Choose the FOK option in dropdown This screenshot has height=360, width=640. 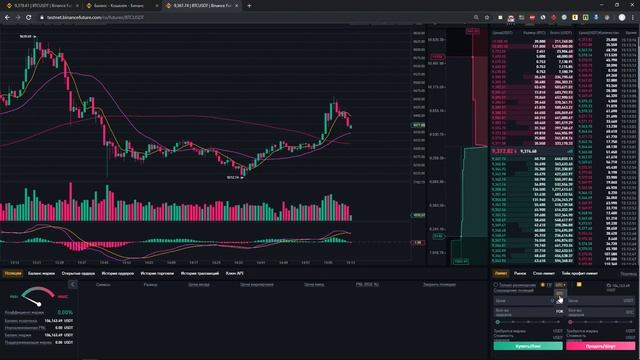tap(560, 311)
